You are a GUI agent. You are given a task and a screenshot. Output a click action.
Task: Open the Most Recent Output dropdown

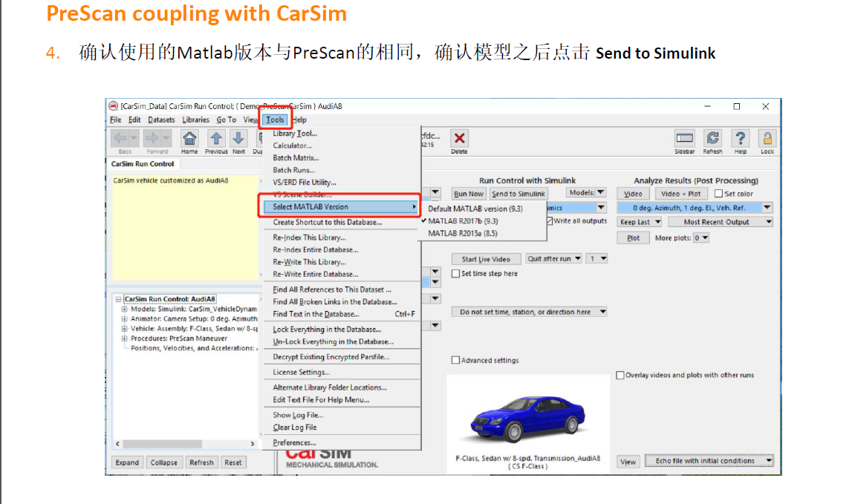[720, 220]
